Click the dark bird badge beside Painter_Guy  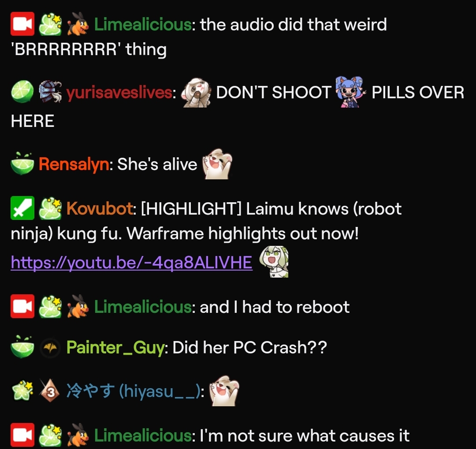point(50,348)
